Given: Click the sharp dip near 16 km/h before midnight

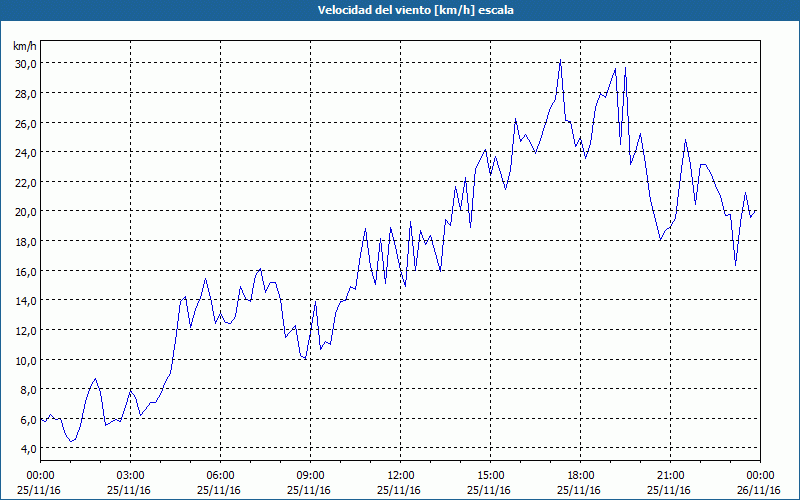Looking at the screenshot, I should coord(735,265).
